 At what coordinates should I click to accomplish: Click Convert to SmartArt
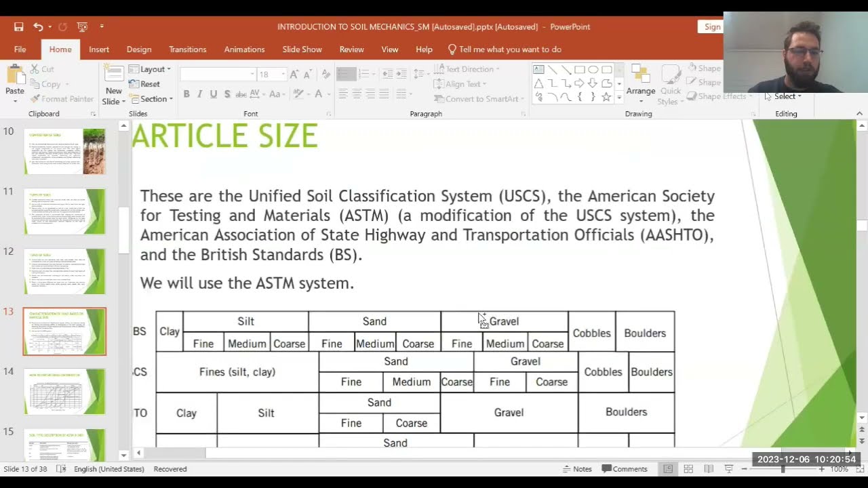click(479, 99)
